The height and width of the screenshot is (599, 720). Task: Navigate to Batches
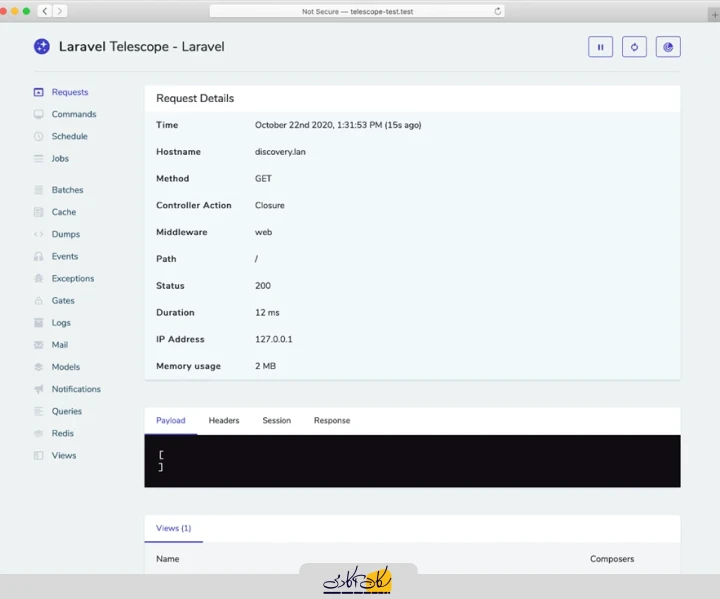[68, 190]
